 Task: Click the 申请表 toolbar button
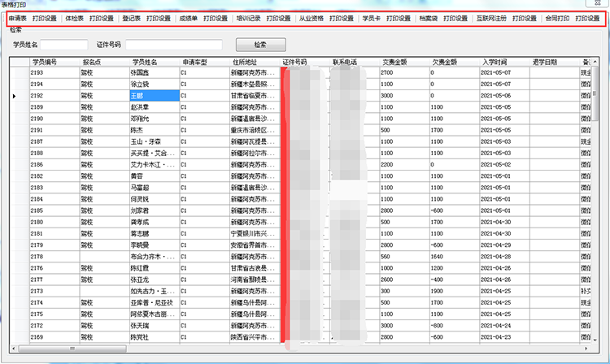pyautogui.click(x=17, y=17)
